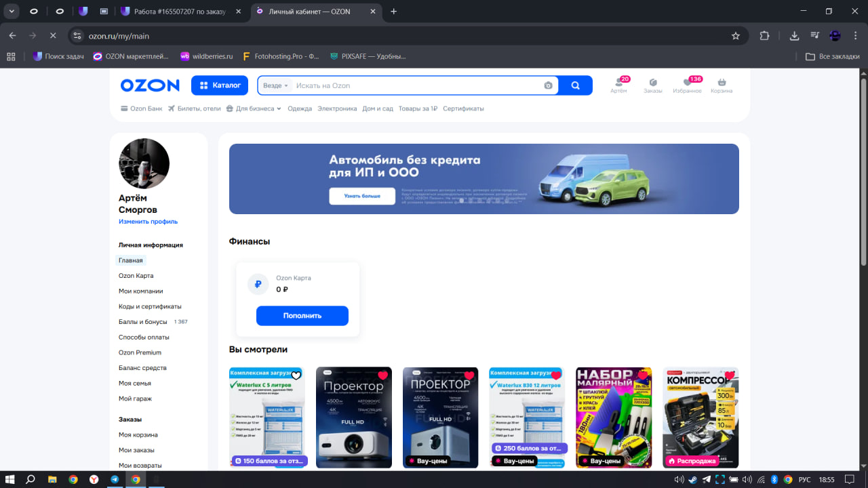Viewport: 868px width, 488px height.
Task: Open Билеты, отели link
Action: tap(195, 108)
